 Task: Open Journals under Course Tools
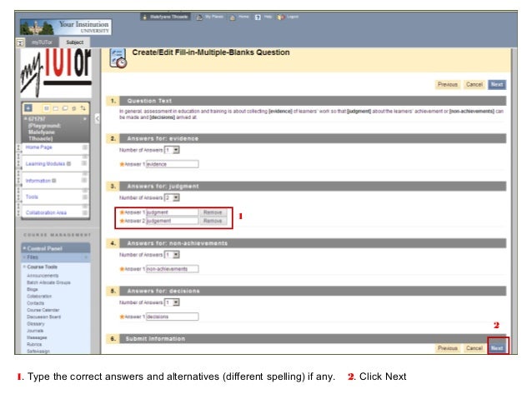(35, 331)
